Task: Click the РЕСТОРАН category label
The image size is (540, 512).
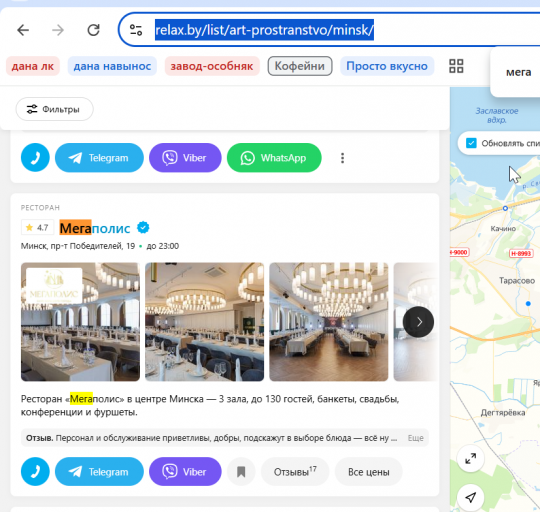Action: (x=40, y=208)
